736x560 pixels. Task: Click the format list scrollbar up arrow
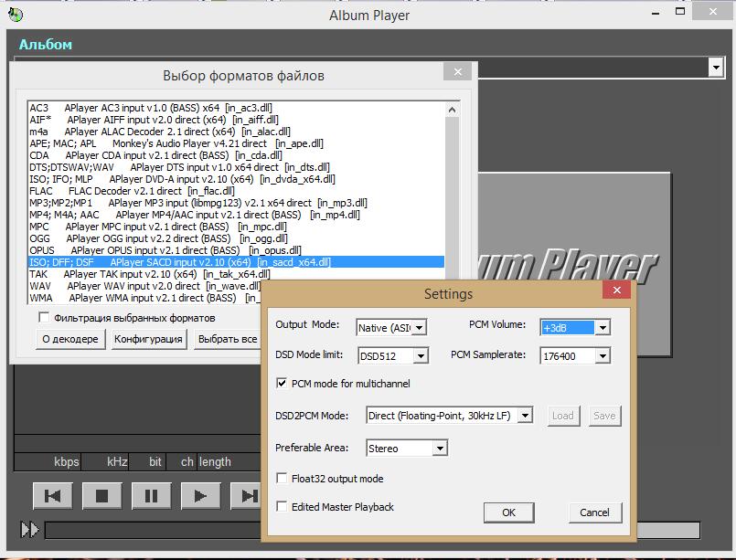453,109
